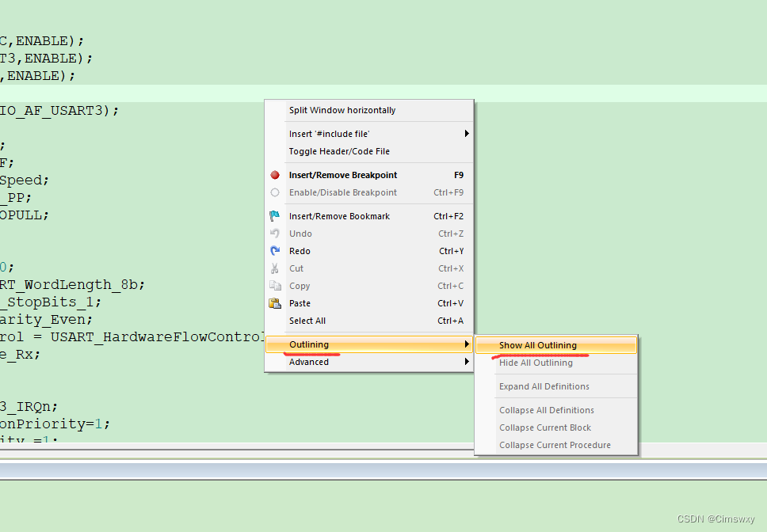Screen dimensions: 767x532
Task: Choose Insert/Remove Breakpoint
Action: coord(369,175)
